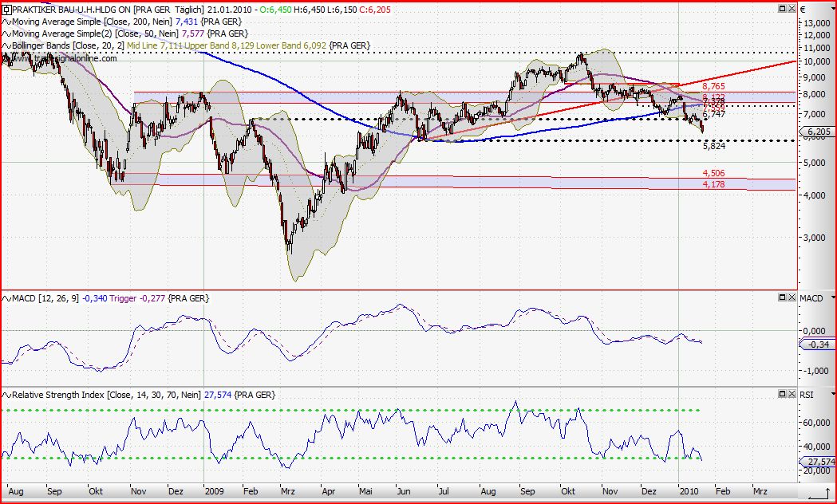This screenshot has height=504, width=837.
Task: Maximize the RSI pane
Action: click(x=783, y=394)
